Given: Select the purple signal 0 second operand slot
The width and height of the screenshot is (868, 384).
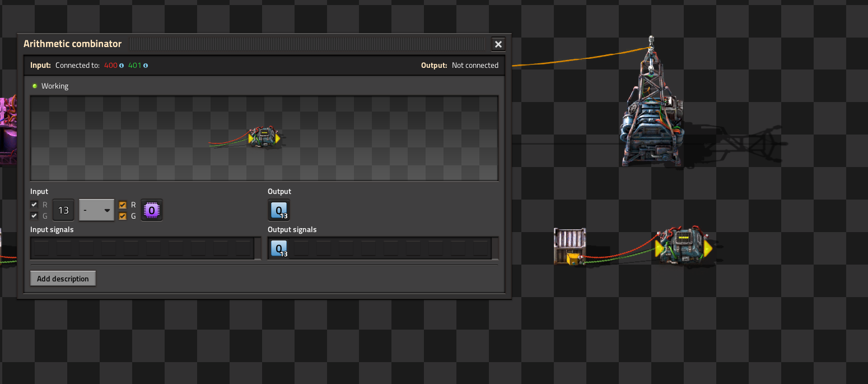Looking at the screenshot, I should pyautogui.click(x=152, y=210).
